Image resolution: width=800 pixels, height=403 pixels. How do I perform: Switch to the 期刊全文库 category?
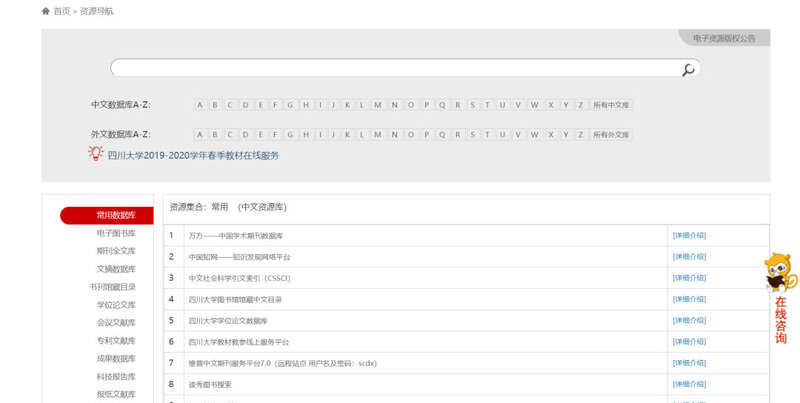[x=116, y=251]
